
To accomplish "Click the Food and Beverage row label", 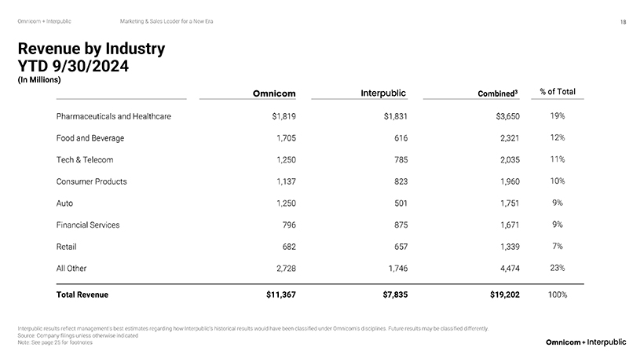I will pyautogui.click(x=90, y=138).
